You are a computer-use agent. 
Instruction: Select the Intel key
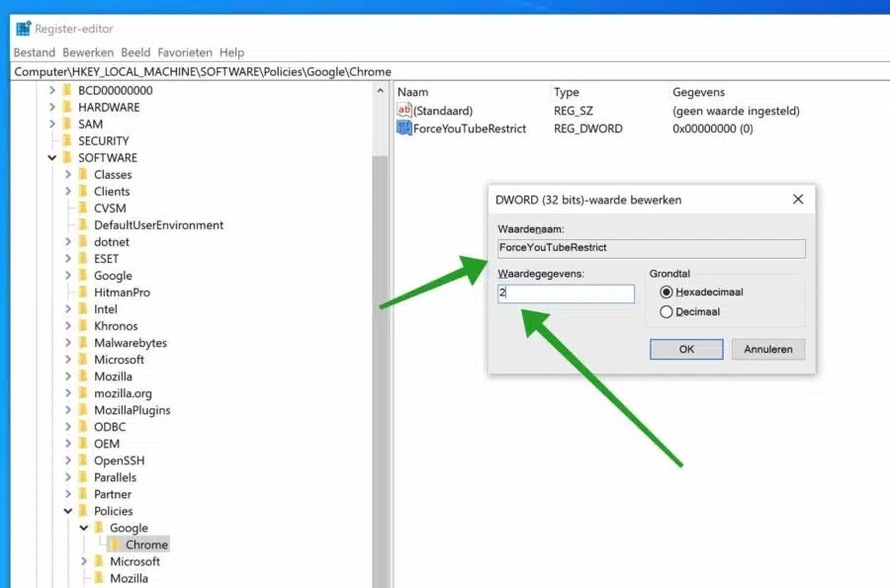point(106,309)
